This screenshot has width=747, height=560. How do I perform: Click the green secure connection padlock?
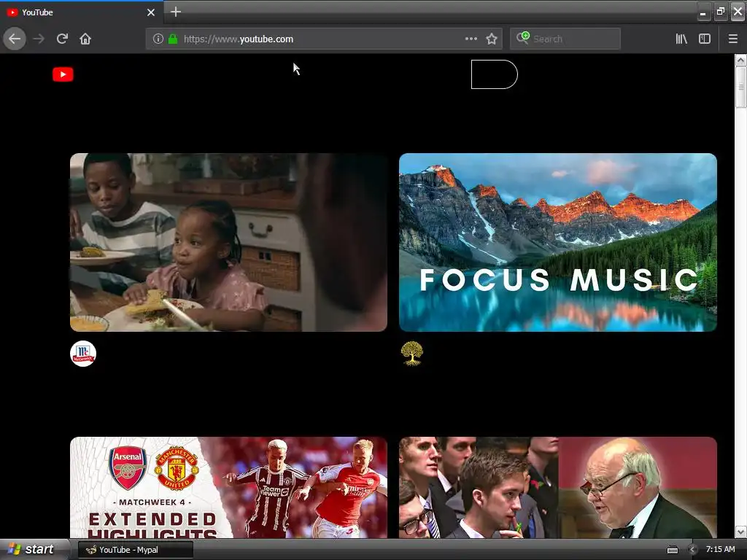[x=173, y=39]
